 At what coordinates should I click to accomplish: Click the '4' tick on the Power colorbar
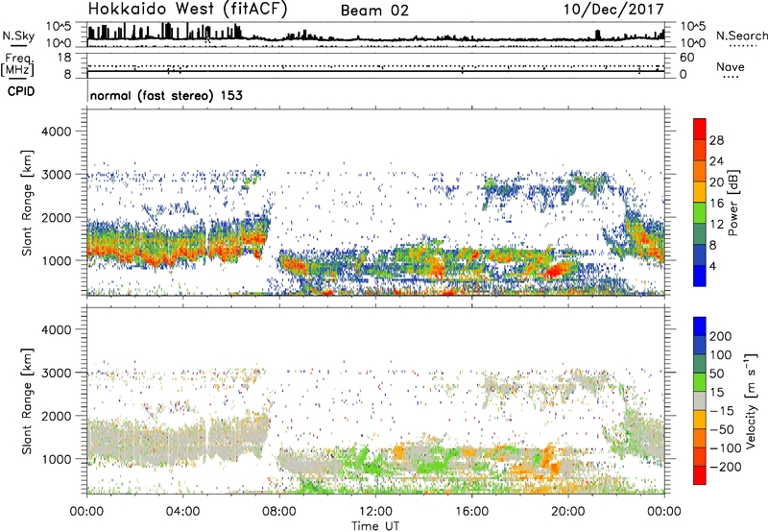click(712, 266)
